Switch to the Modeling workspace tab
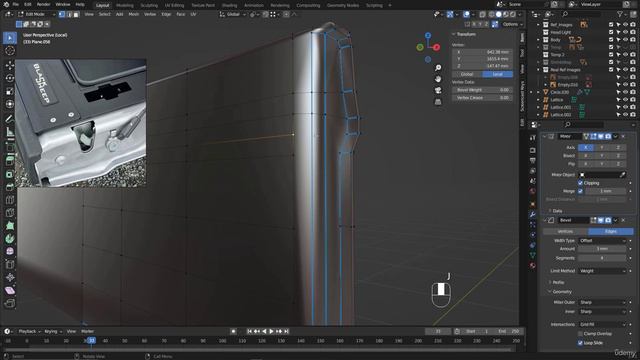This screenshot has height=360, width=640. pos(124,6)
